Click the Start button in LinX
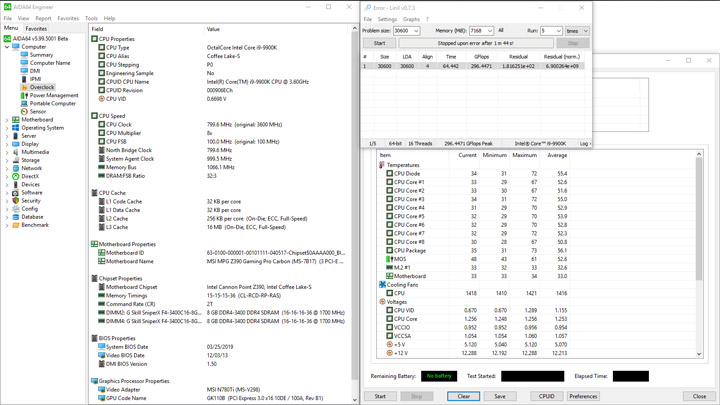720x405 pixels. point(379,43)
